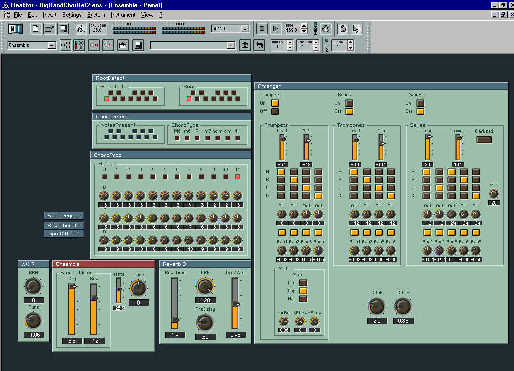Select the lit red root key in left keyboard

[107, 99]
